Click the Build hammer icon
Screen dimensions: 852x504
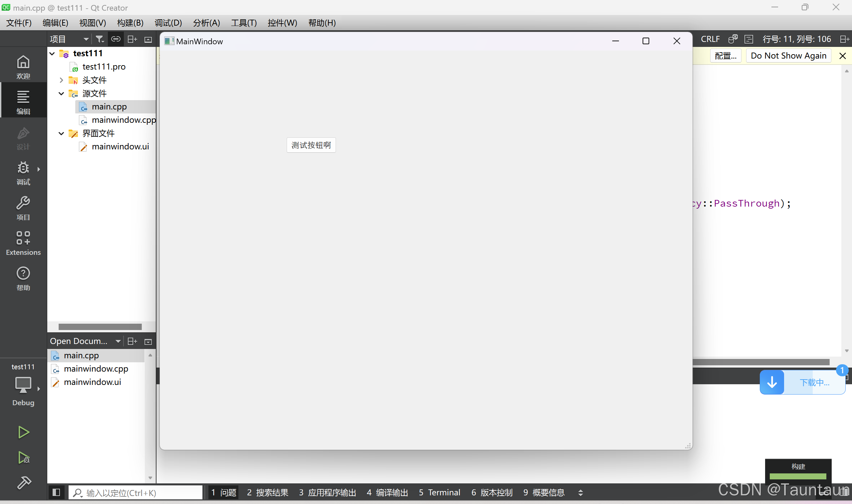point(24,482)
